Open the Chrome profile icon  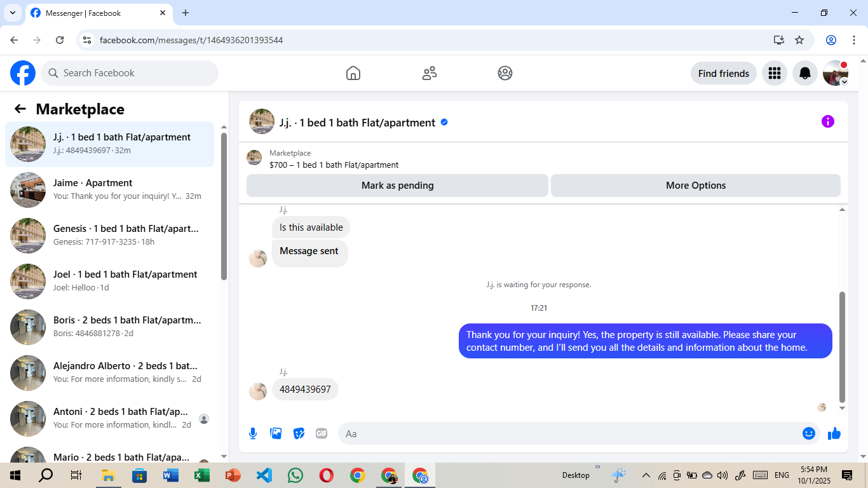tap(831, 40)
